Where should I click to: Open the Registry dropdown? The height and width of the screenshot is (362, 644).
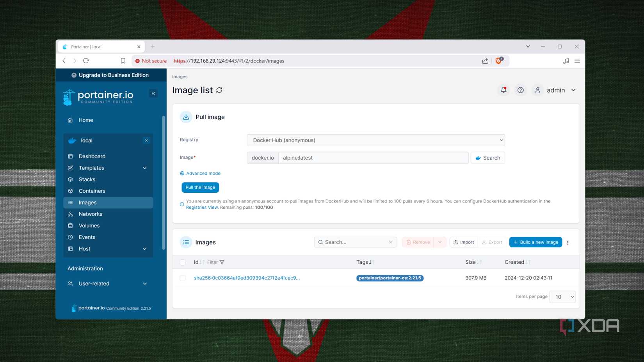click(375, 140)
